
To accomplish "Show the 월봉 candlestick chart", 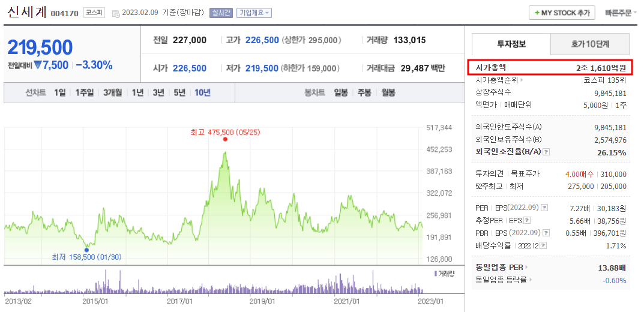I will click(388, 93).
